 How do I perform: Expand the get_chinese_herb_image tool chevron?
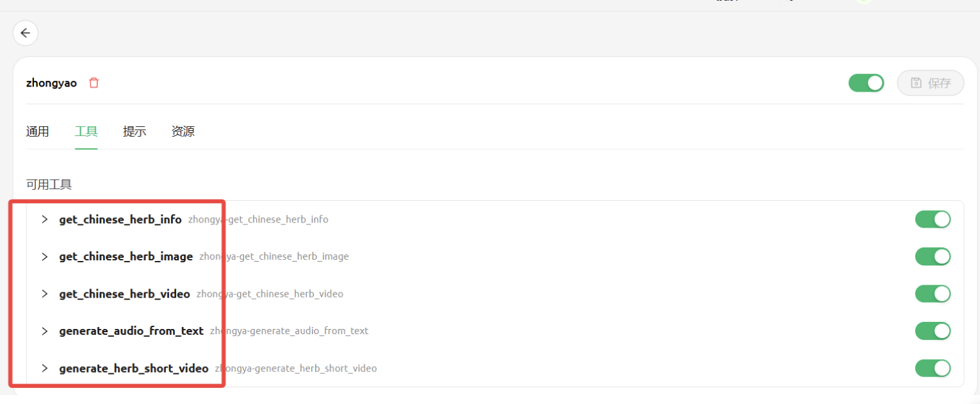45,257
